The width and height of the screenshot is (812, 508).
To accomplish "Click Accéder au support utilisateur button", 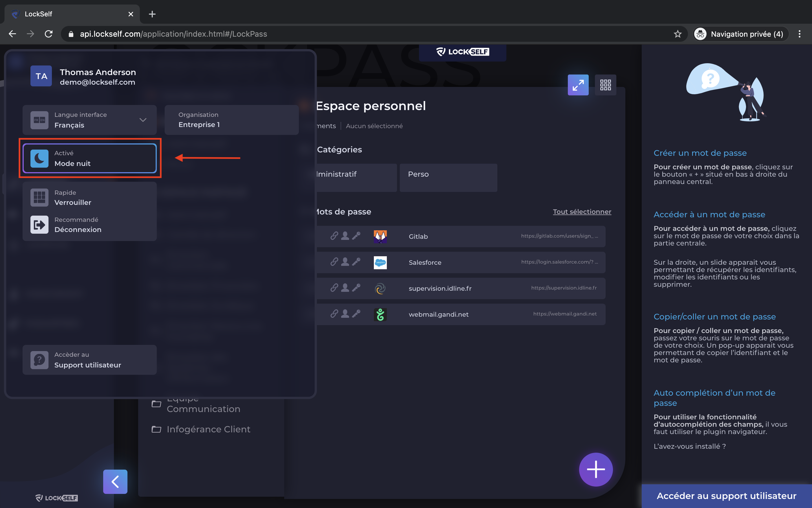I will pos(727,496).
